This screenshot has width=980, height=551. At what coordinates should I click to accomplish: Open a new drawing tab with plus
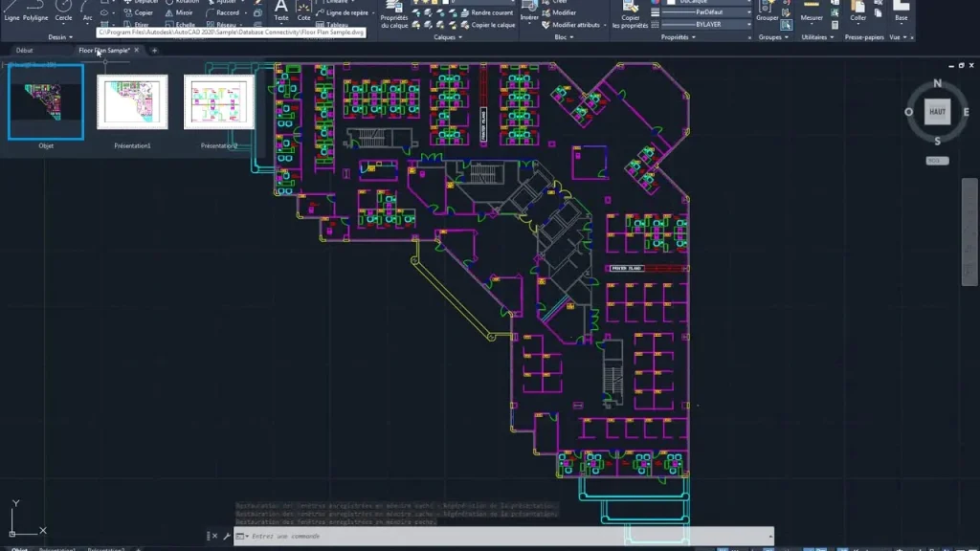click(154, 51)
